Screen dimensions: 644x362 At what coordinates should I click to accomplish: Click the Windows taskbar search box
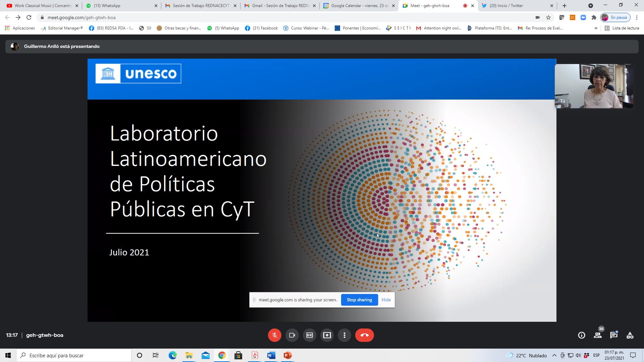coord(74,355)
